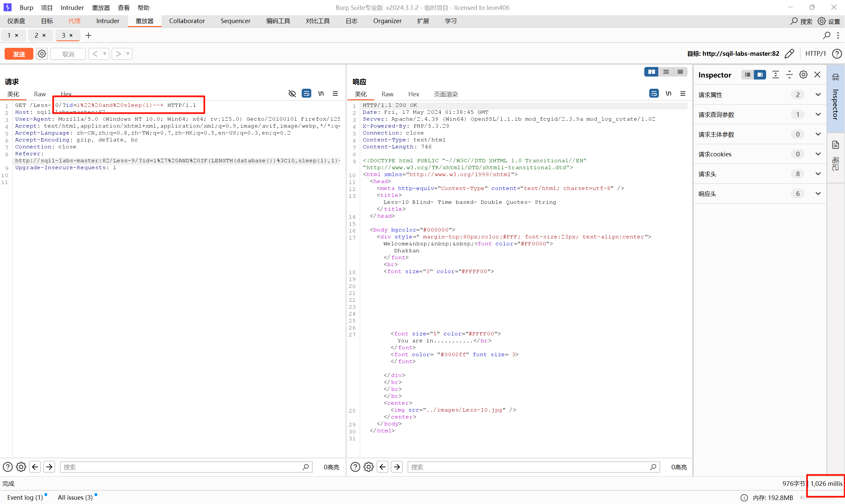Viewport: 845px width, 504px height.
Task: Open request search settings gear
Action: coord(21,467)
